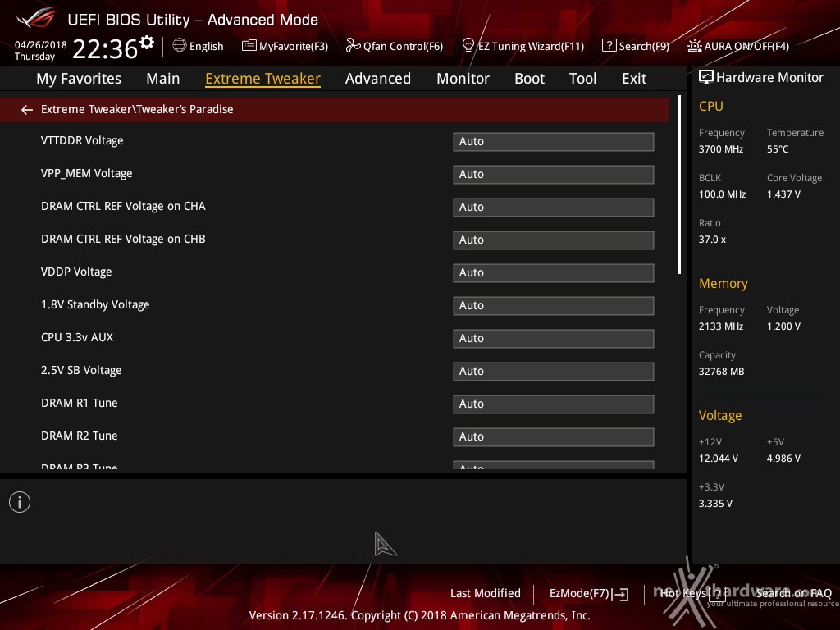840x630 pixels.
Task: Click the Ratio 37.0 x value
Action: point(713,240)
